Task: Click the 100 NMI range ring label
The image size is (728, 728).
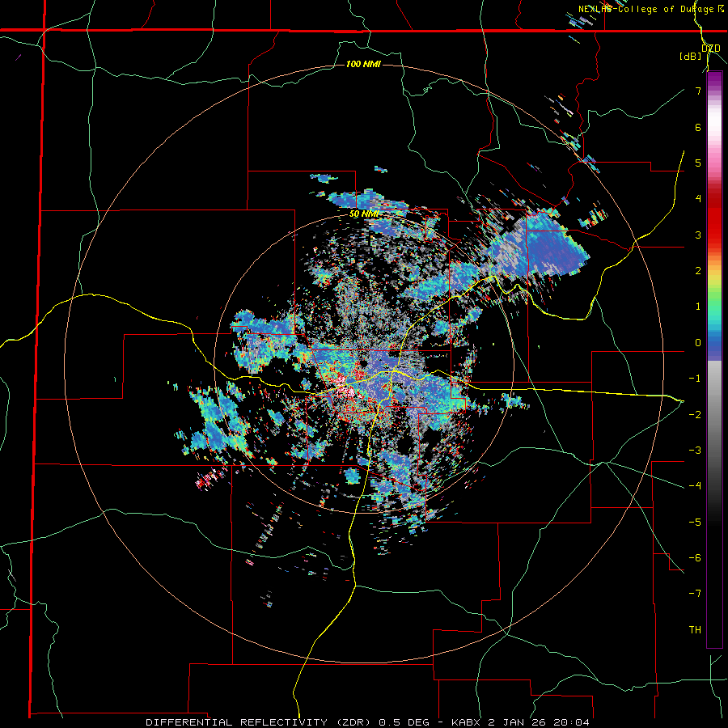Action: coord(363,64)
